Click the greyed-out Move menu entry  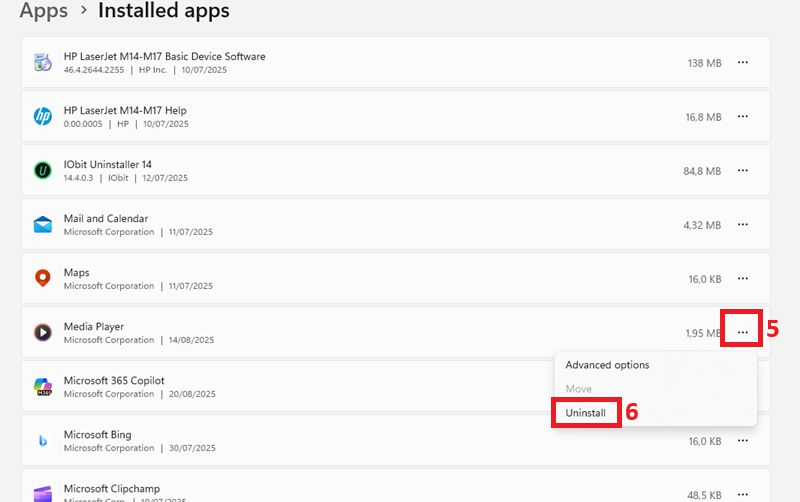(x=579, y=389)
